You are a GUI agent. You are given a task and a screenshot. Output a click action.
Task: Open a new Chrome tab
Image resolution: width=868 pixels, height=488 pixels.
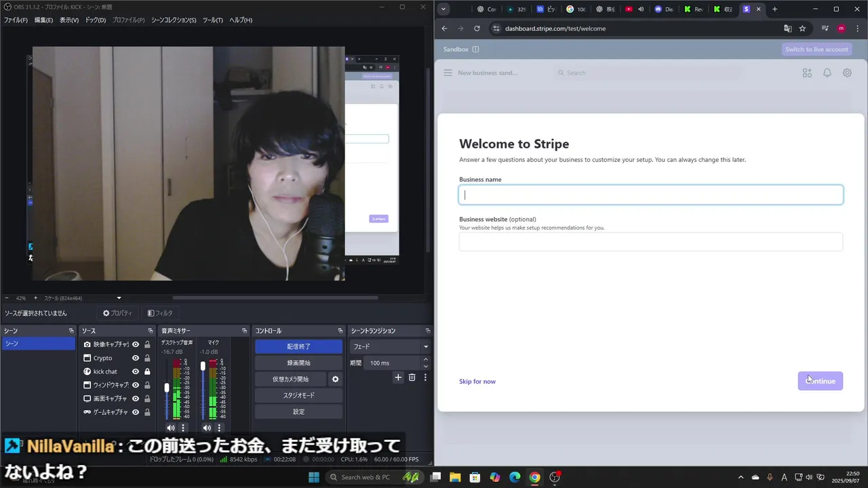pos(774,9)
